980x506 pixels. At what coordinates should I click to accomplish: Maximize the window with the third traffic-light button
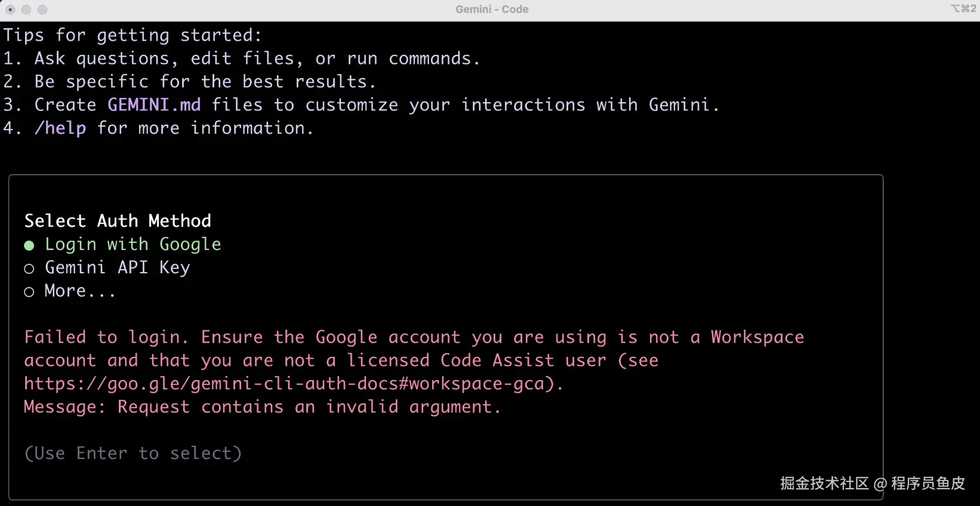[42, 10]
